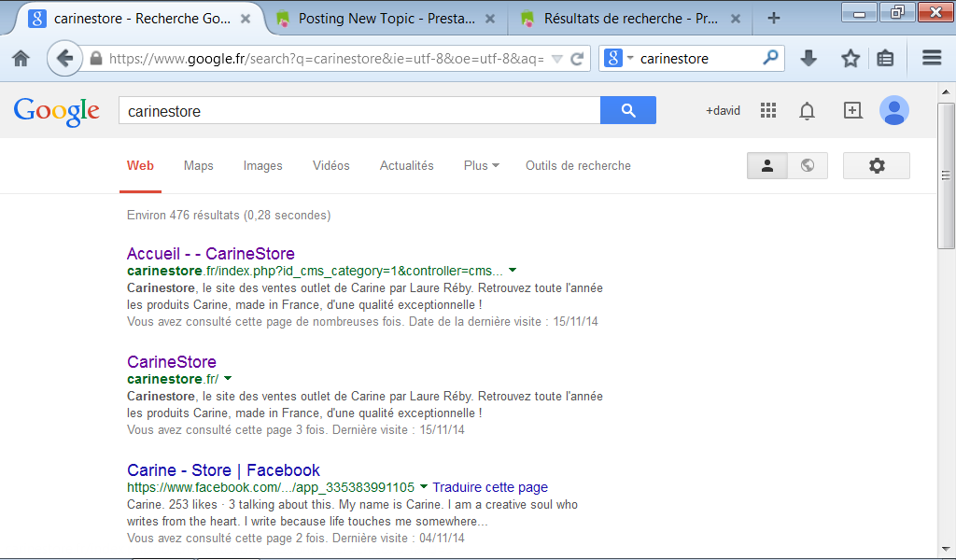Click the magnifier in browser search box
Viewport: 956px width, 560px height.
tap(770, 58)
